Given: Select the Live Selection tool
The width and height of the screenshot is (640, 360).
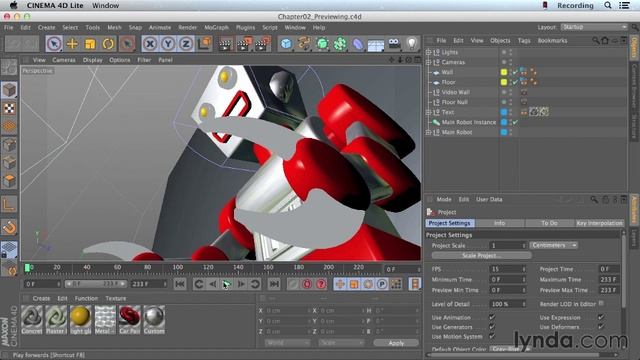Looking at the screenshot, I should 54,44.
